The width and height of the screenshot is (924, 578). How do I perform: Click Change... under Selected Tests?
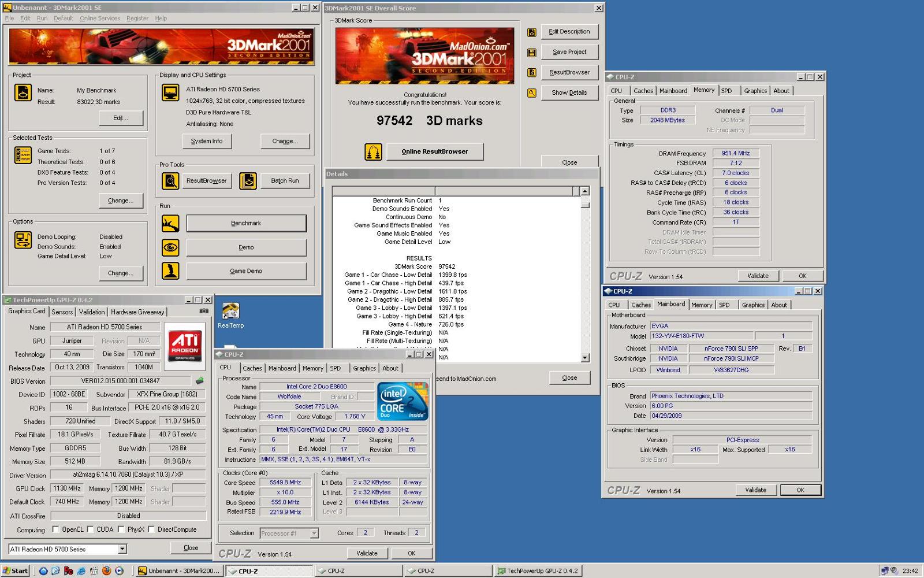[120, 201]
